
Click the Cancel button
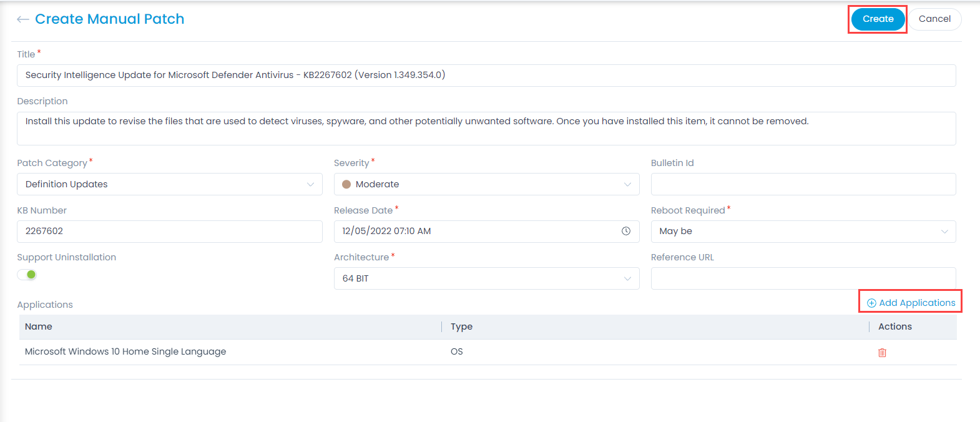[x=934, y=19]
